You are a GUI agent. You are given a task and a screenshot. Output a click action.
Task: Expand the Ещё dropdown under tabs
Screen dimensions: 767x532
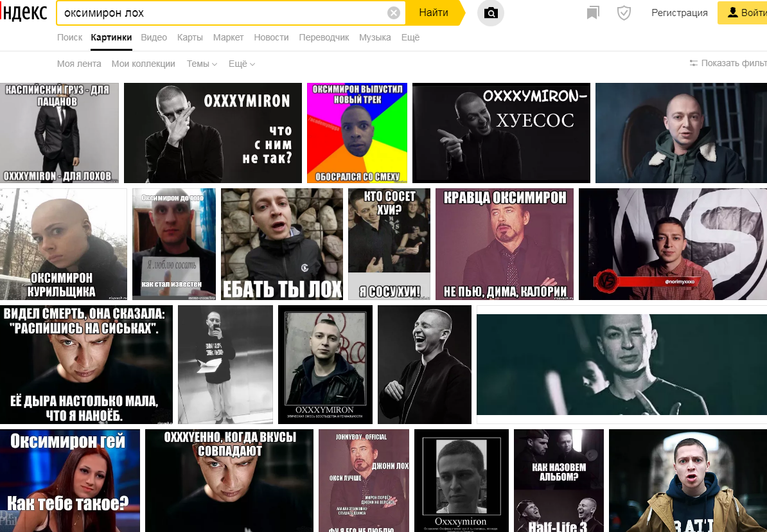coord(242,64)
